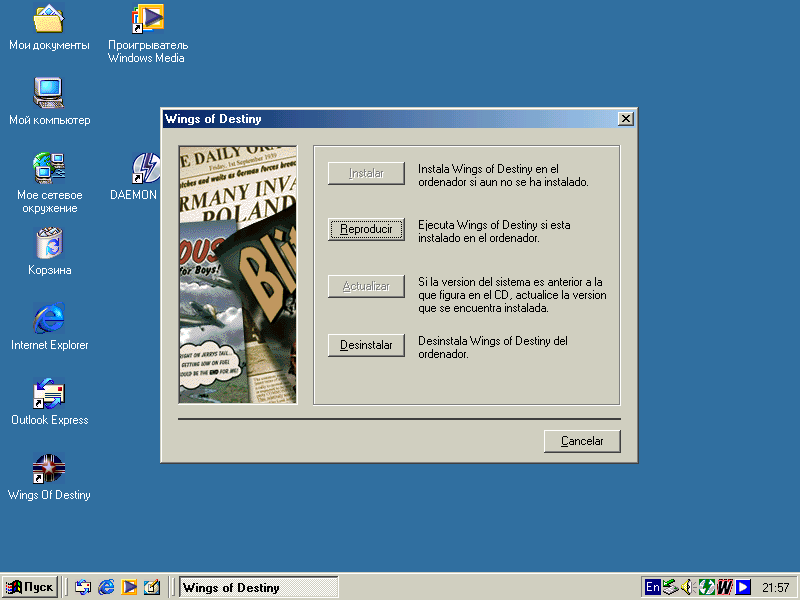Click text 'Desinstala Wings of Destiny del'
This screenshot has height=600, width=800.
[493, 341]
